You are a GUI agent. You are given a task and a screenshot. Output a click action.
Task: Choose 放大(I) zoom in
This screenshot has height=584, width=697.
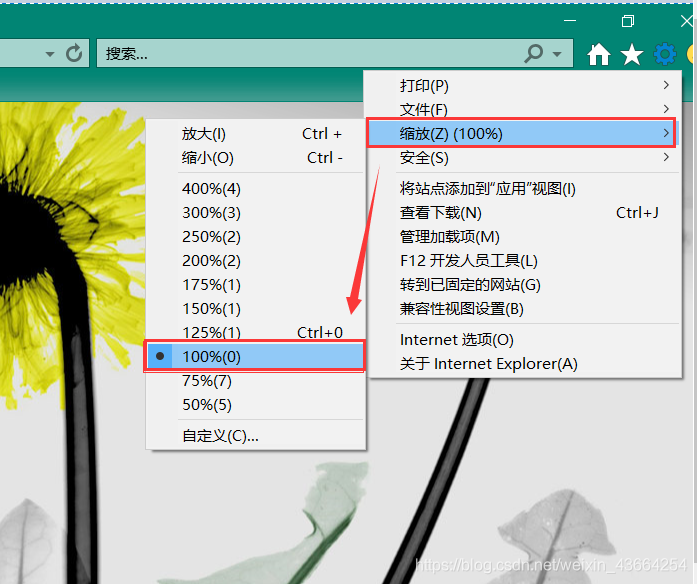pos(256,134)
